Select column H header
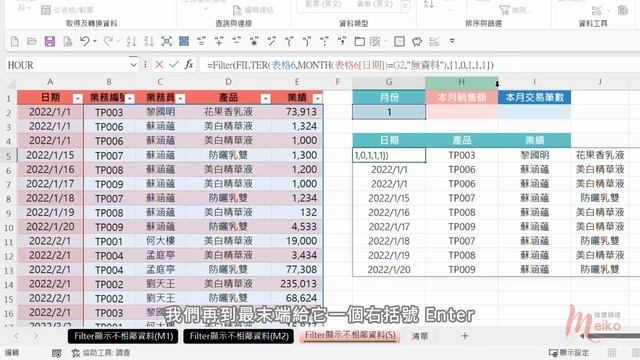The height and width of the screenshot is (360, 640). coord(462,82)
